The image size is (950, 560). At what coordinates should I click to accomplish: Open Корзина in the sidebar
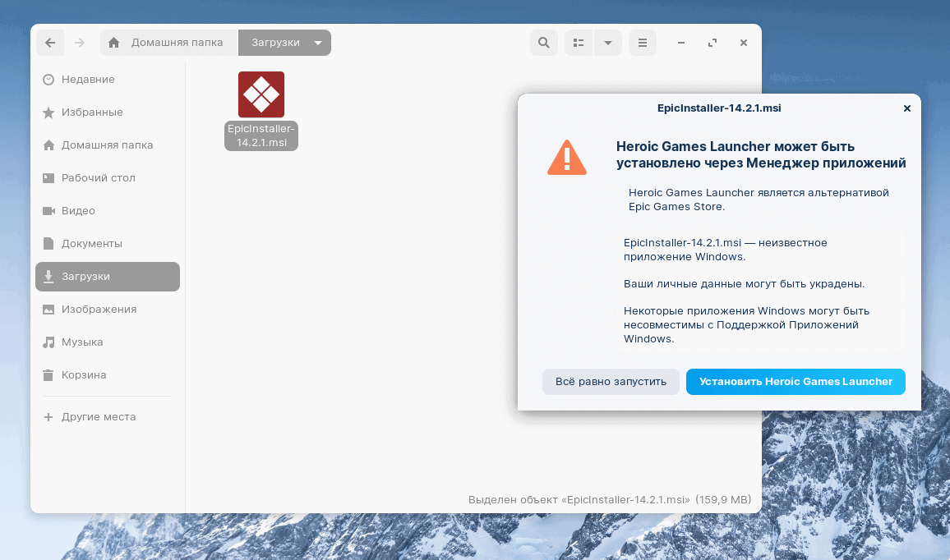107,374
